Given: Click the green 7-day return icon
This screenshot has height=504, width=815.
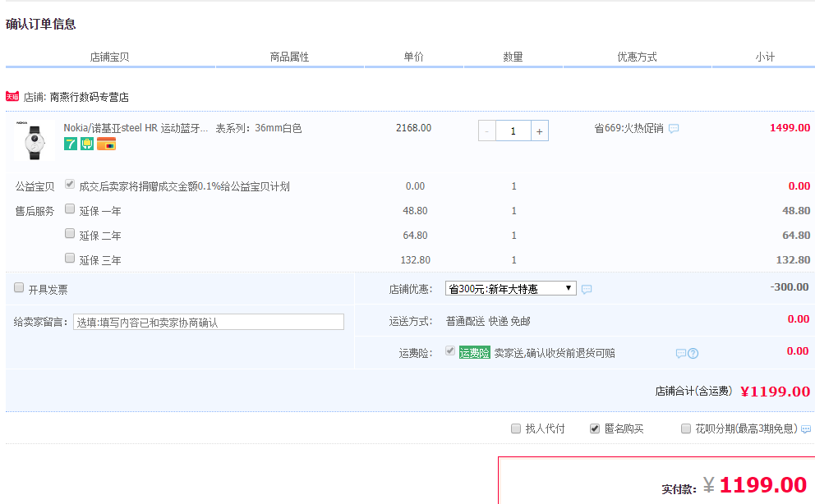Looking at the screenshot, I should click(70, 144).
